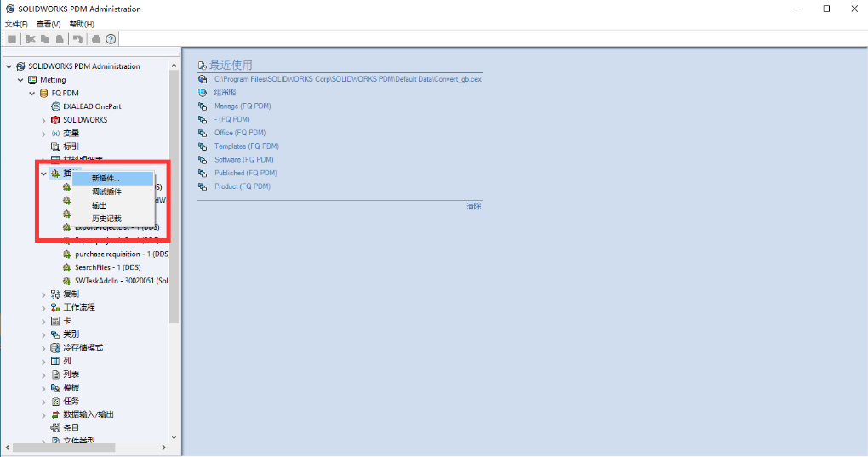
Task: Click the Print toolbar icon
Action: click(x=96, y=39)
